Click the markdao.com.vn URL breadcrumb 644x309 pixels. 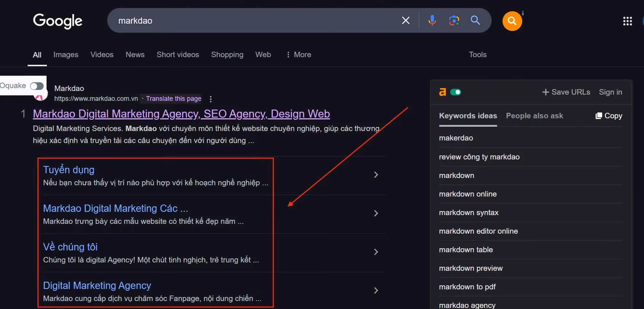click(96, 99)
